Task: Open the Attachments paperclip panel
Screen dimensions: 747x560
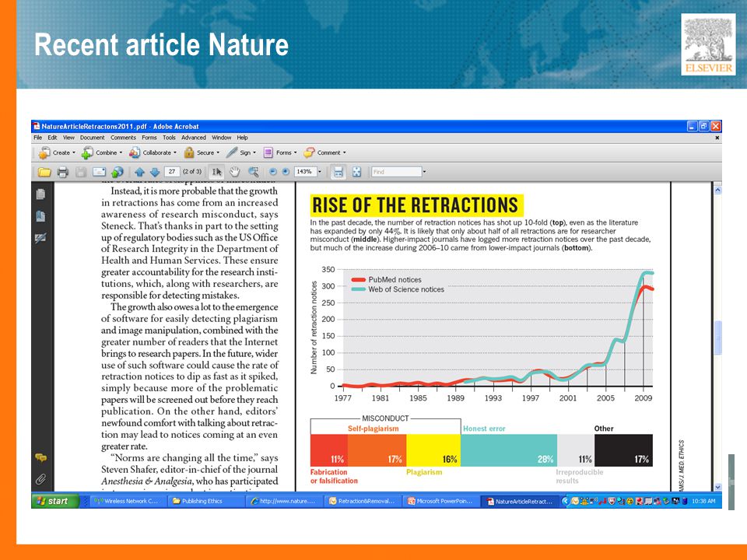Action: [40, 478]
